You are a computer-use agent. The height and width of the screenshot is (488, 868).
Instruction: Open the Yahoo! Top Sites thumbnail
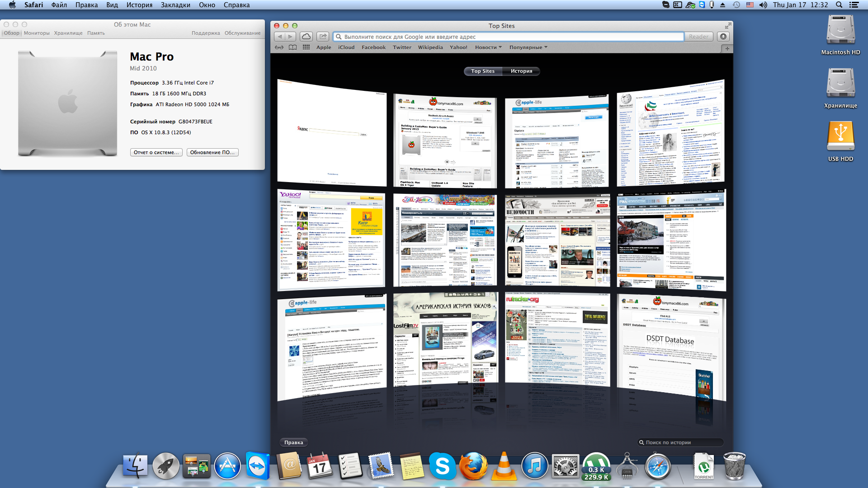[x=331, y=240]
